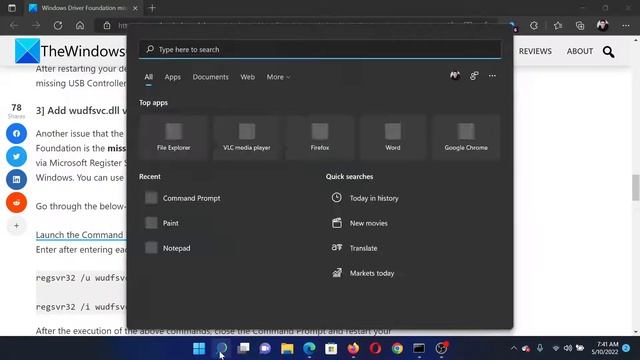Open the Edge Extensions puzzle icon

click(x=534, y=25)
